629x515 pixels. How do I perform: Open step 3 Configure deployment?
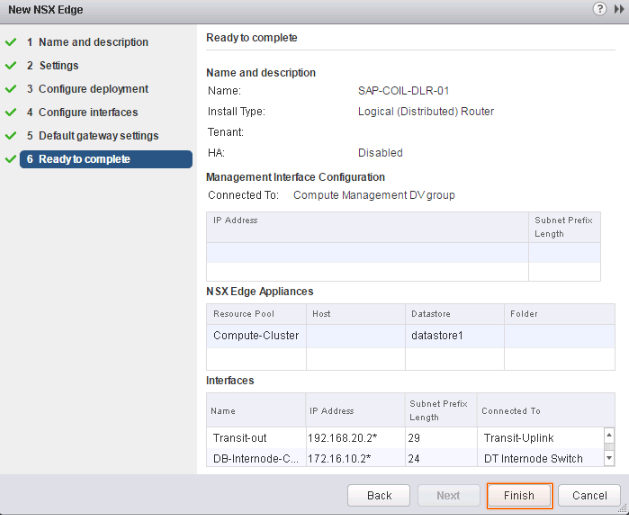(x=87, y=89)
